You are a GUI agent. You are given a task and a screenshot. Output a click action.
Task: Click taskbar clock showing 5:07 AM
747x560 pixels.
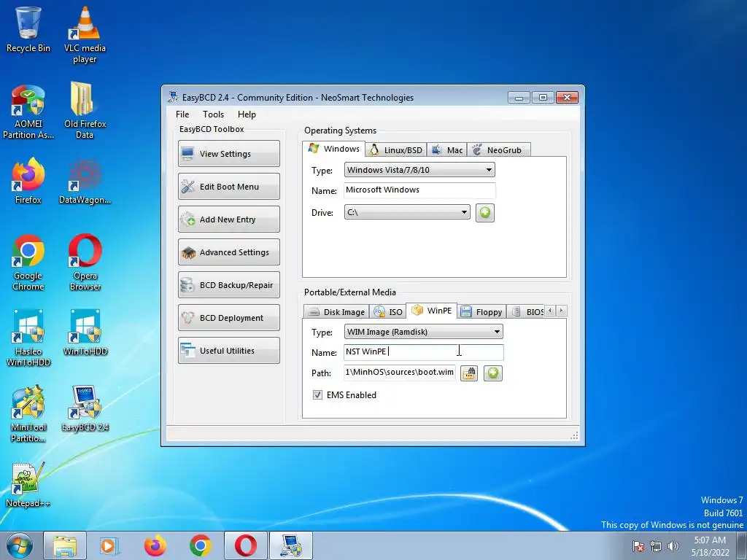(x=710, y=546)
